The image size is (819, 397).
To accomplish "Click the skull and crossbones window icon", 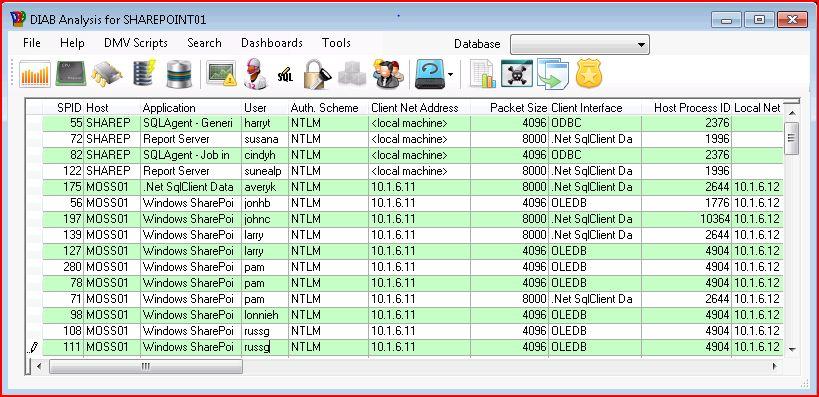I will tap(517, 73).
